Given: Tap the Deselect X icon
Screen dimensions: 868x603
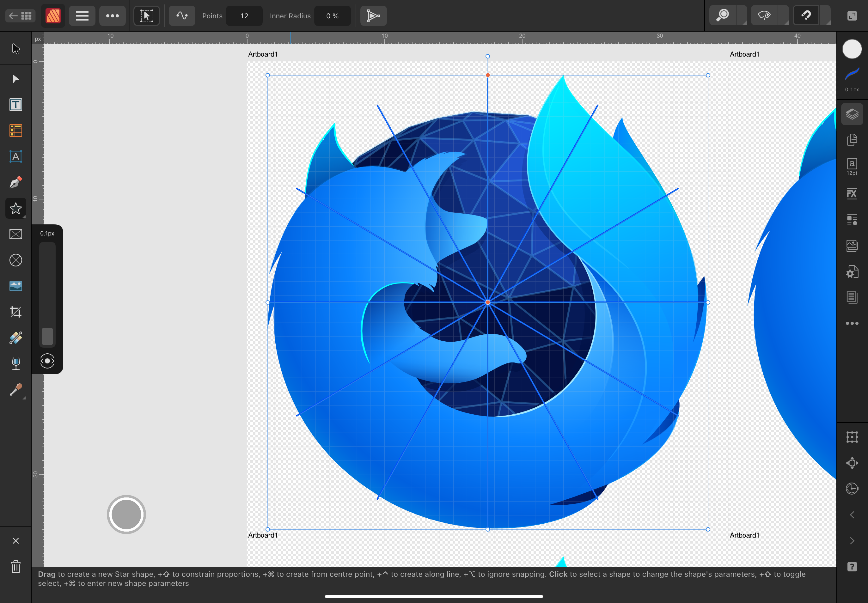Looking at the screenshot, I should [x=15, y=541].
